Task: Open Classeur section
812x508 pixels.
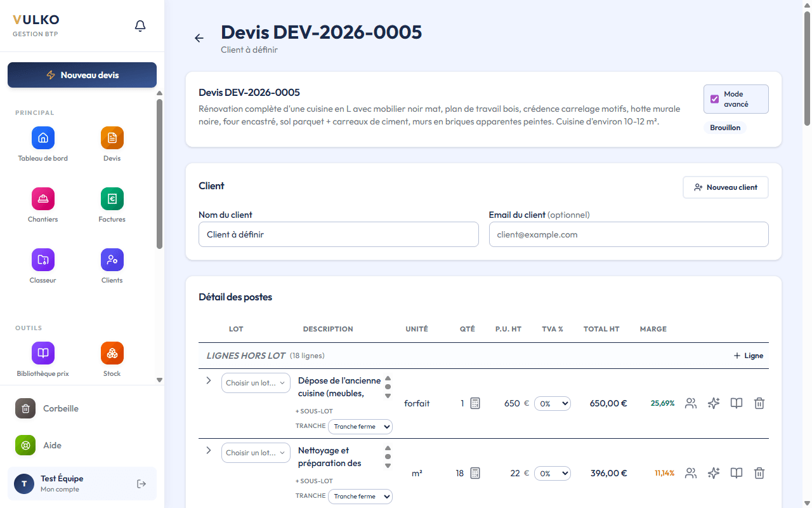Action: coord(43,266)
